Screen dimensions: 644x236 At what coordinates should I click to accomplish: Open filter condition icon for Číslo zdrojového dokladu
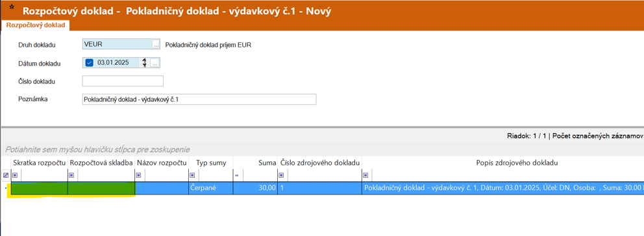pyautogui.click(x=281, y=175)
